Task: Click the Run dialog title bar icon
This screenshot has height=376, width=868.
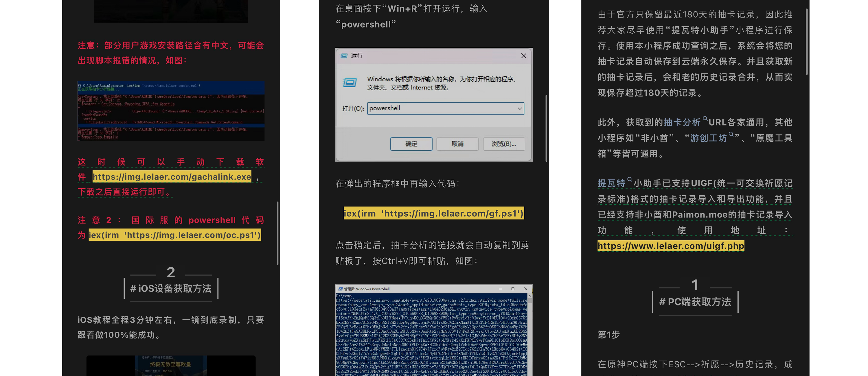Action: pyautogui.click(x=344, y=56)
